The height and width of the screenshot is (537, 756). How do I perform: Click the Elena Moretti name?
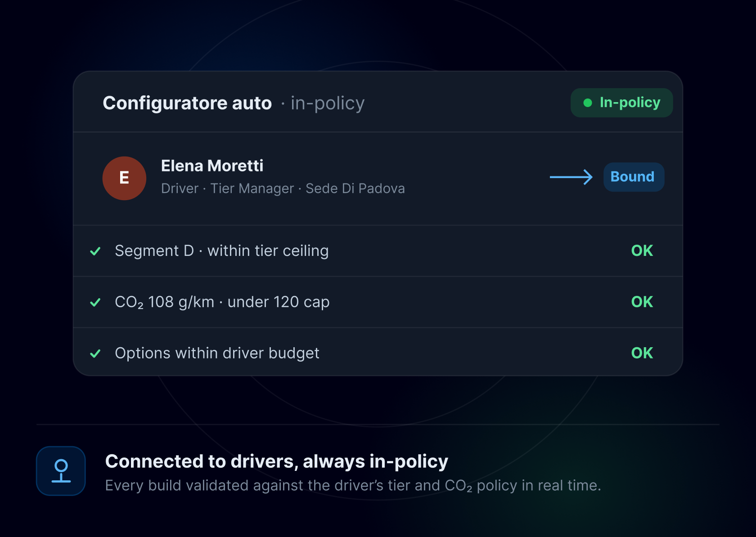coord(212,166)
